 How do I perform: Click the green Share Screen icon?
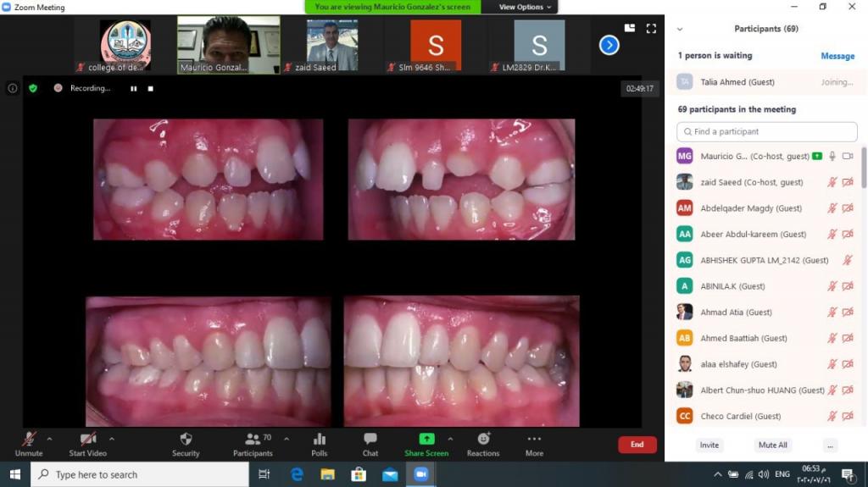click(x=426, y=439)
